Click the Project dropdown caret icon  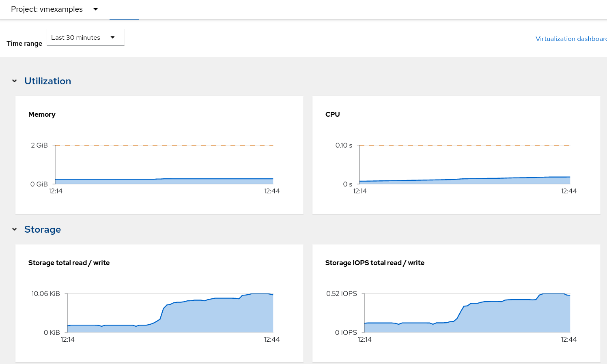(95, 9)
